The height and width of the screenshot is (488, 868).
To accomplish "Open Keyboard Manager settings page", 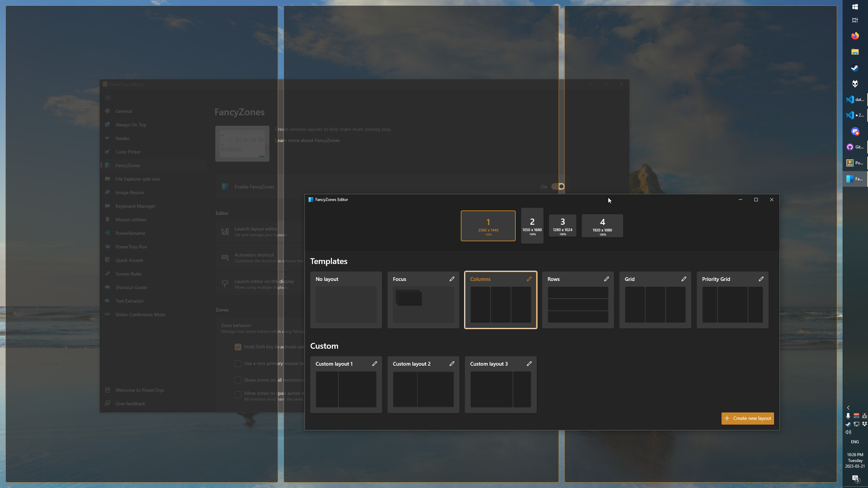I will click(154, 206).
